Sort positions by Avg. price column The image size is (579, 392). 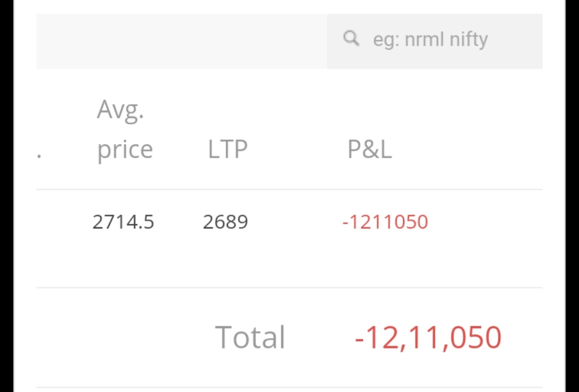pos(124,130)
